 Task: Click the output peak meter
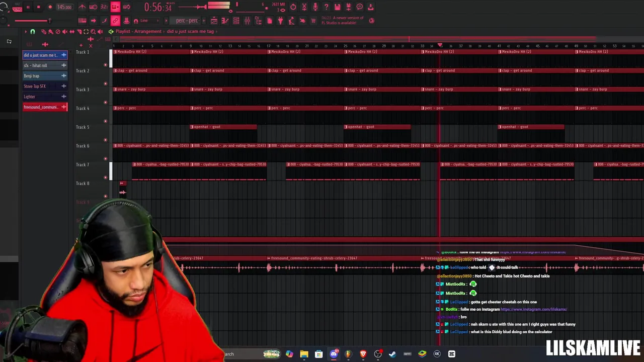[218, 5]
